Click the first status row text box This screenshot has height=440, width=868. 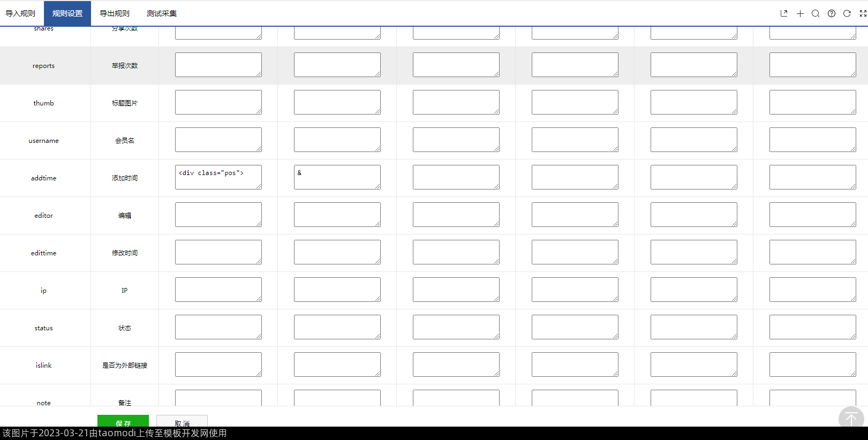(x=218, y=327)
